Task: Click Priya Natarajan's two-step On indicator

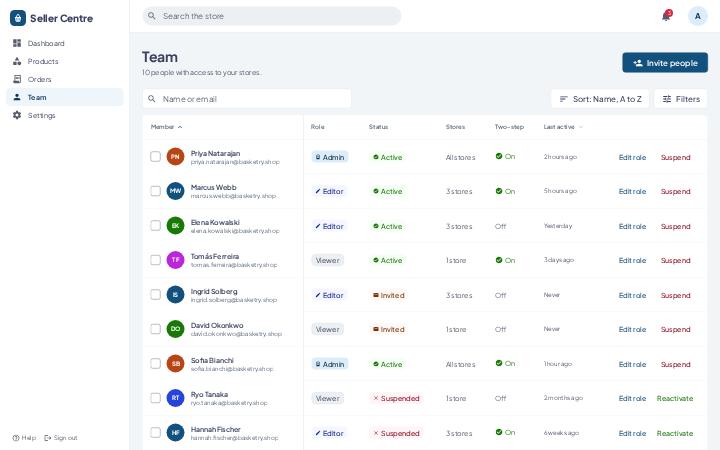Action: coord(505,157)
